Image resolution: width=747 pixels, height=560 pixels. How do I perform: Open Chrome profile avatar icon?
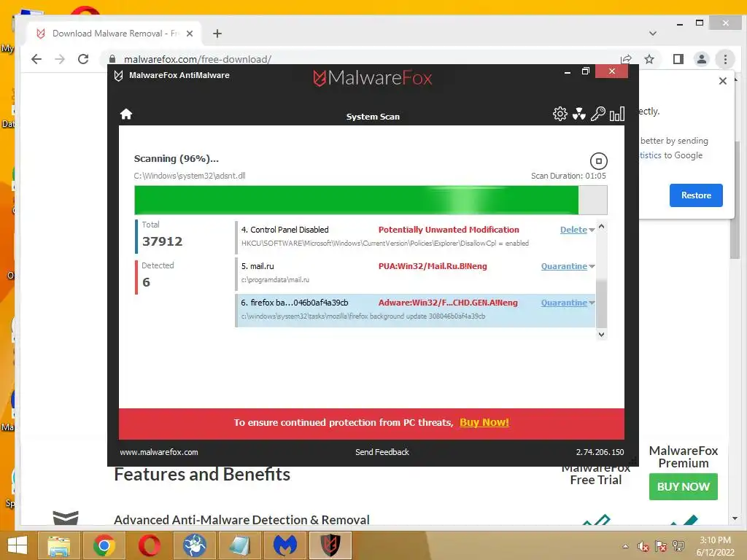(701, 59)
